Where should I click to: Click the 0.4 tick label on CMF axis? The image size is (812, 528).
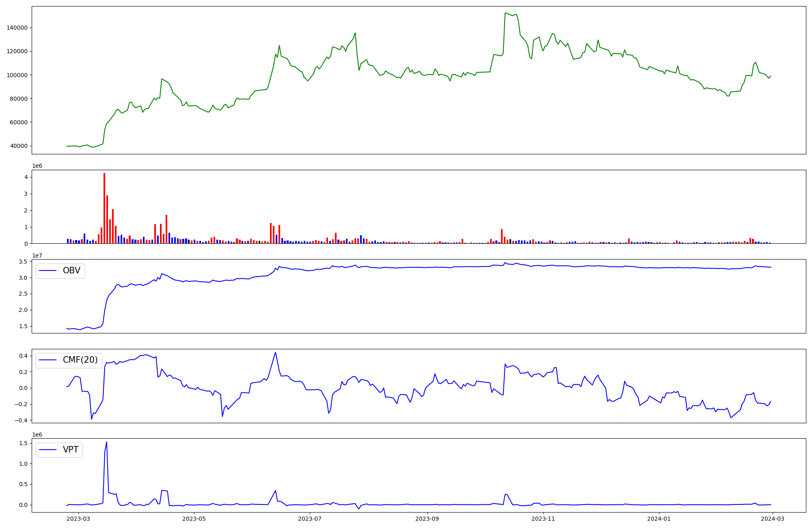(23, 356)
